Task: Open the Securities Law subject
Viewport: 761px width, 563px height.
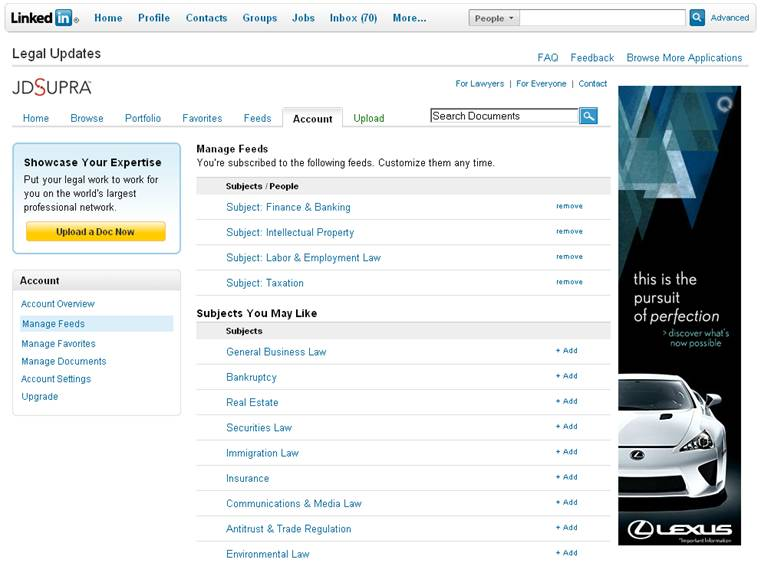Action: click(x=259, y=428)
